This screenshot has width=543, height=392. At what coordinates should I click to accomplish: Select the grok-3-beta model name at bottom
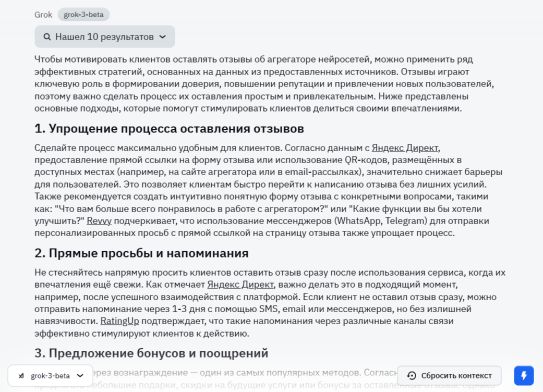[x=50, y=376]
